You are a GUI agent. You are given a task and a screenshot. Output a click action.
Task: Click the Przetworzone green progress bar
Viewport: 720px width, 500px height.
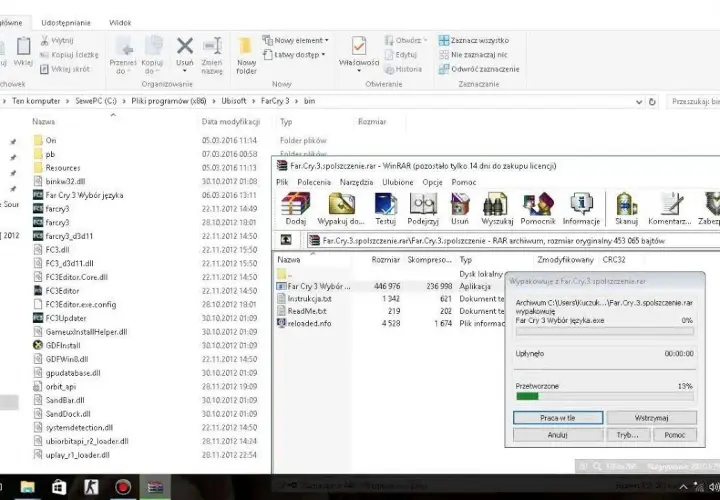coord(605,396)
